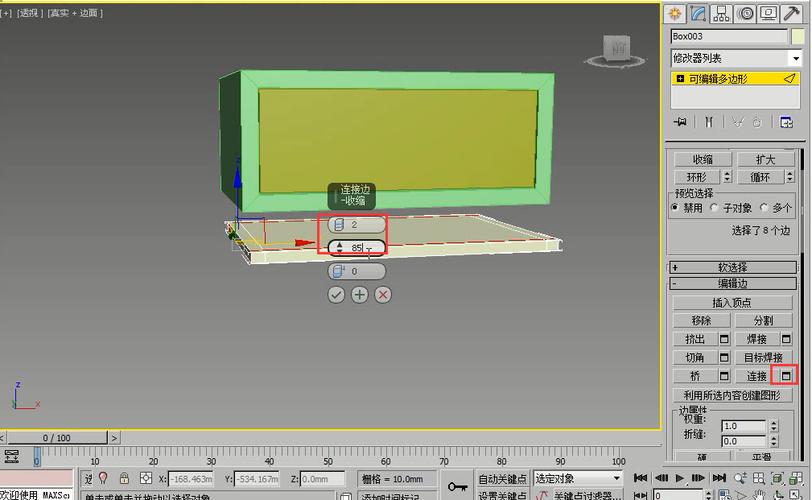This screenshot has width=812, height=500.
Task: Open the Modify command panel tab
Action: coord(698,14)
